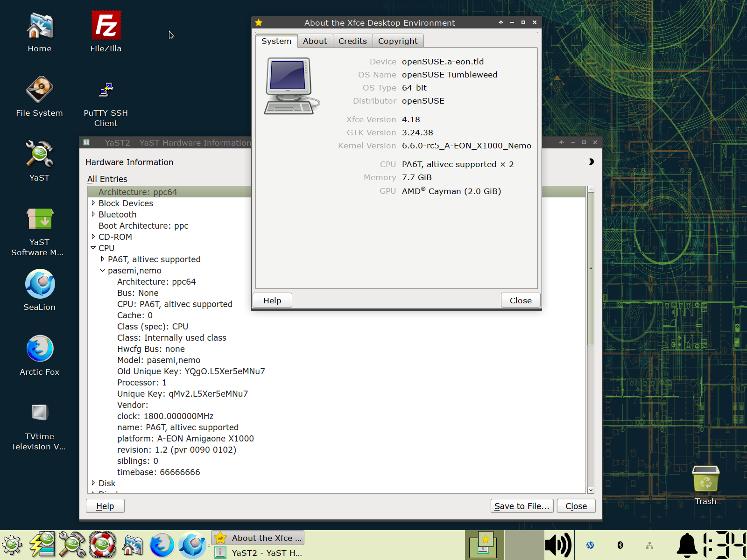
Task: Switch to YaST2 taskbar window button
Action: tap(258, 553)
